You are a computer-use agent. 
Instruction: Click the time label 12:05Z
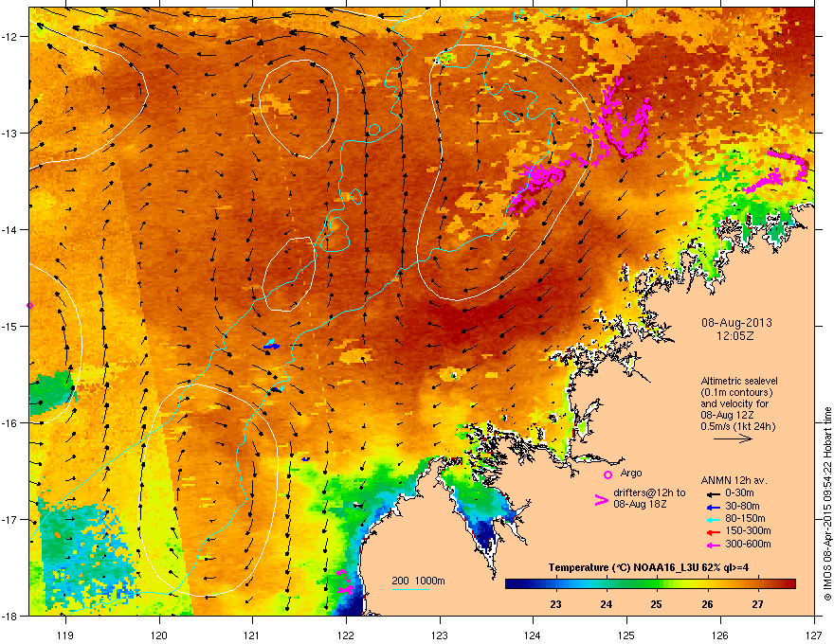click(735, 336)
